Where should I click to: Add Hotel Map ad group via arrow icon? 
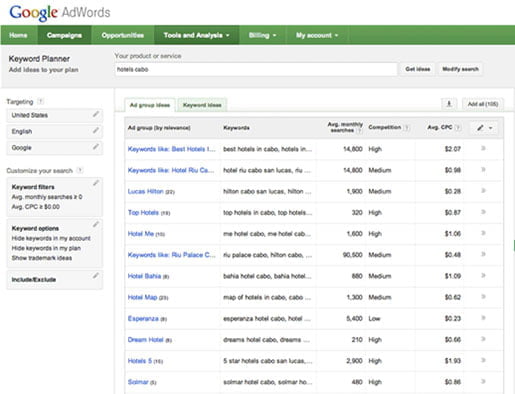tap(483, 297)
